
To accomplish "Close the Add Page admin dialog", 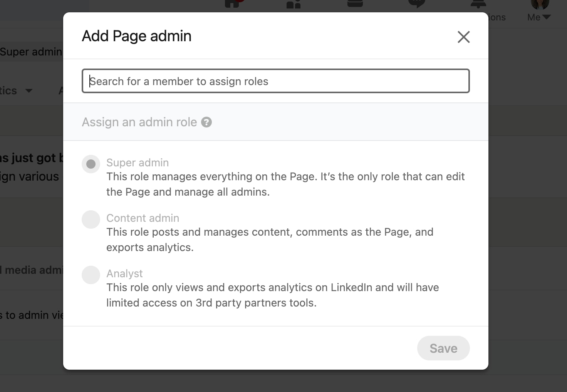I will (x=463, y=37).
